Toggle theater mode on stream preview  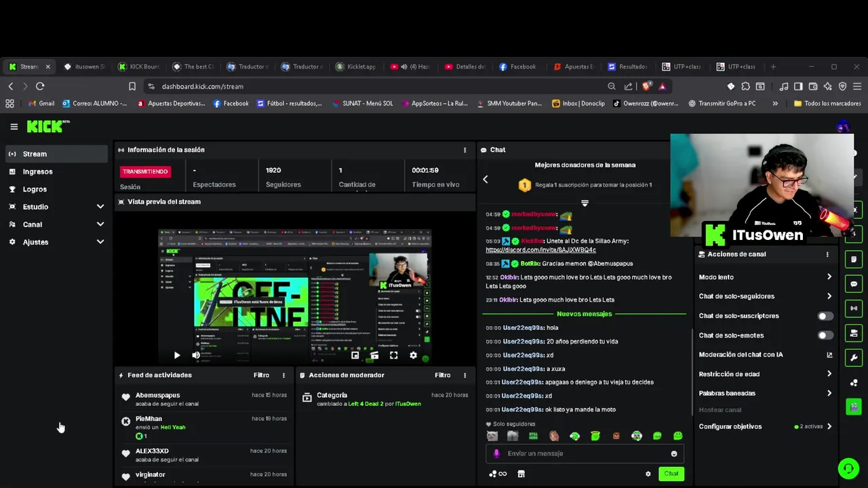374,355
